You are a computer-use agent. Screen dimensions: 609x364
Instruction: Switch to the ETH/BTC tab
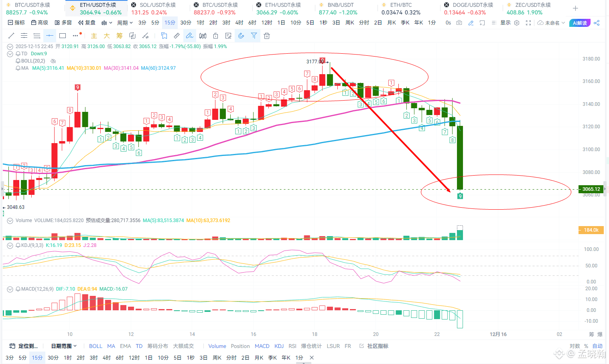click(x=408, y=8)
